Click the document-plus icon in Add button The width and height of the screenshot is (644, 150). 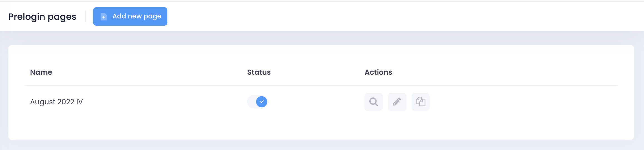click(x=103, y=17)
